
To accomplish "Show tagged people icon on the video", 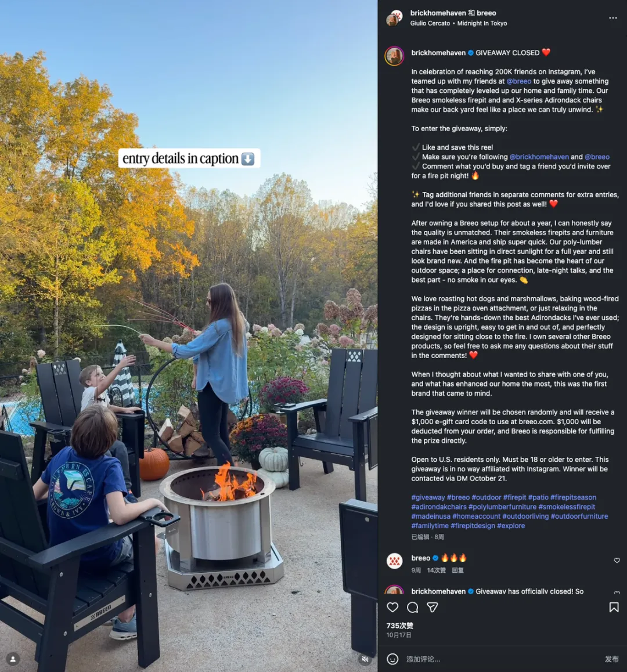I will 13,659.
